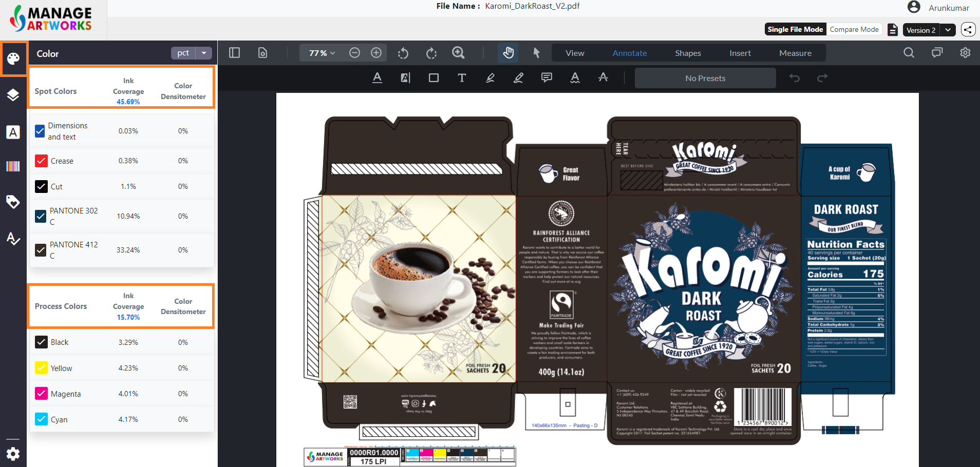The height and width of the screenshot is (467, 980).
Task: Select the strikeout text annotation tool
Action: pos(604,78)
